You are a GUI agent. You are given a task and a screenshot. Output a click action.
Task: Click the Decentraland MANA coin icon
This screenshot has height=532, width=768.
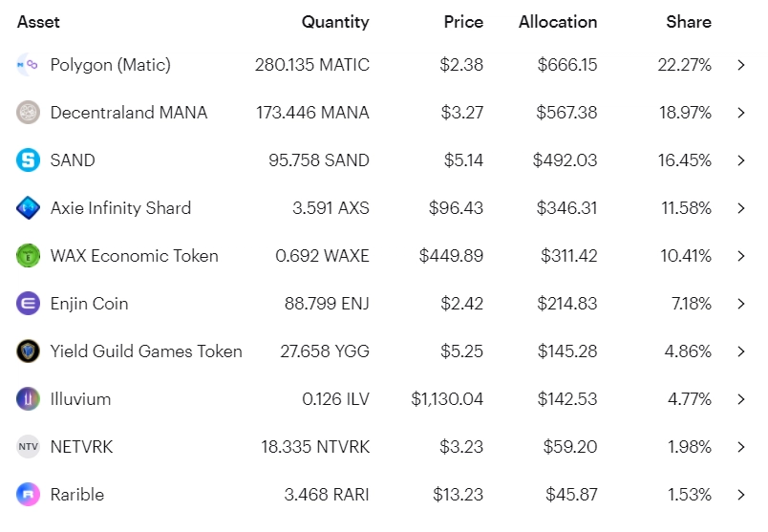pos(29,113)
